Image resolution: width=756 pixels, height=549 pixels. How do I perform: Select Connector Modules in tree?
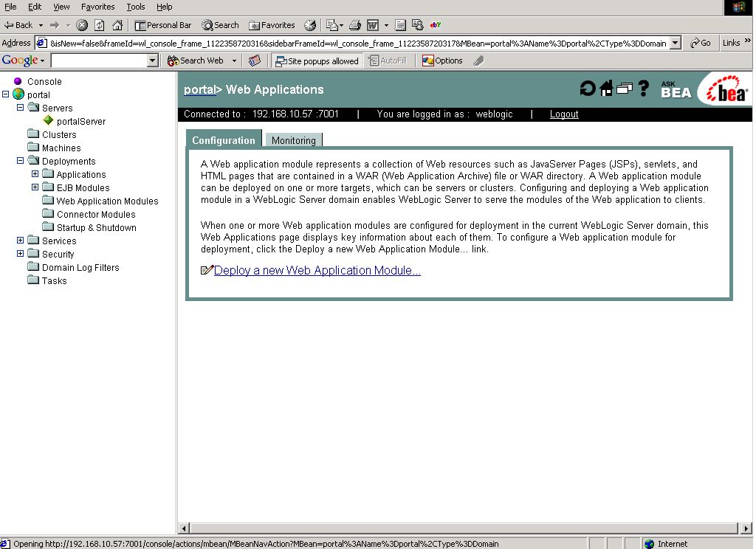(x=96, y=214)
